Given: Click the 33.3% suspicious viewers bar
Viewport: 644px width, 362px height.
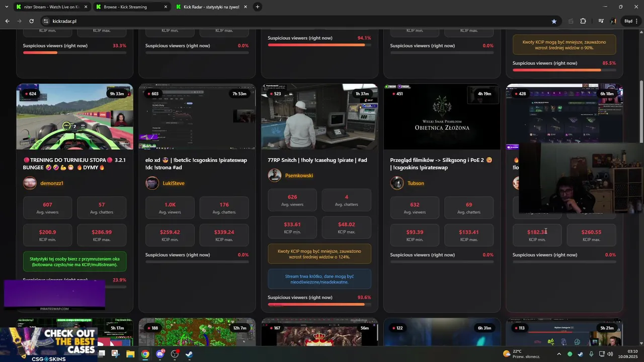Looking at the screenshot, I should tap(74, 52).
